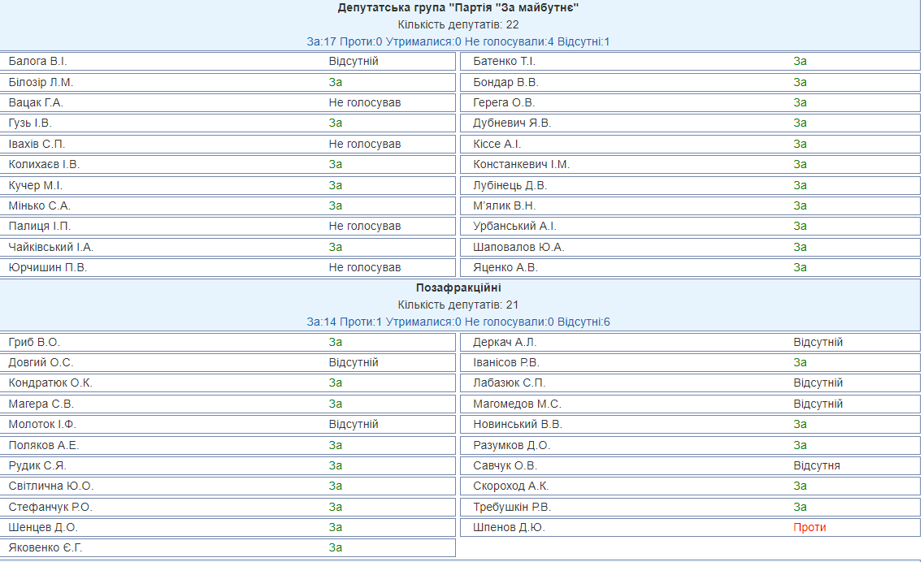Screen dimensions: 924x562
Task: Select the name Деркач А.Л.
Action: 505,342
